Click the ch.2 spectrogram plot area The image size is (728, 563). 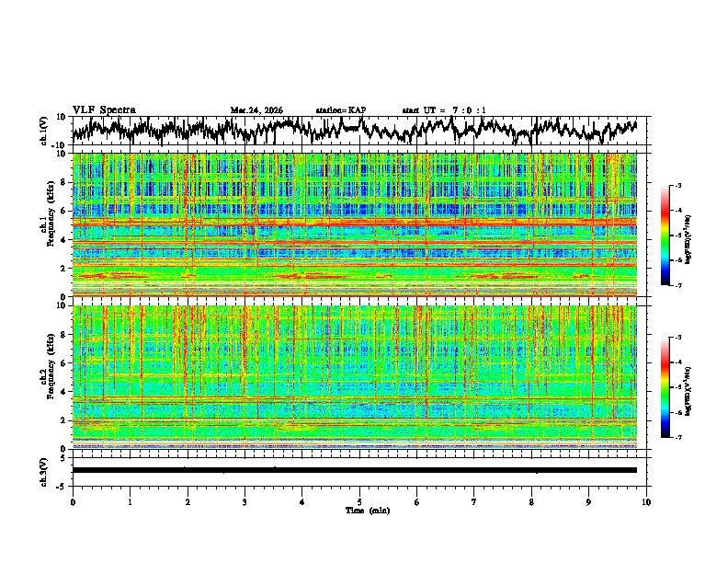(355, 377)
